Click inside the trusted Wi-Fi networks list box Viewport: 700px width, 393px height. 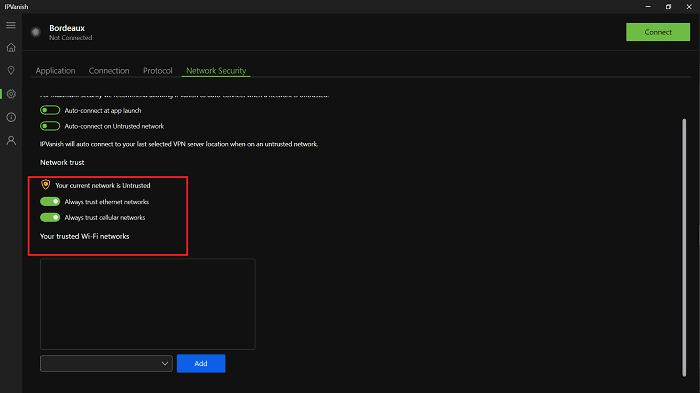(x=148, y=304)
